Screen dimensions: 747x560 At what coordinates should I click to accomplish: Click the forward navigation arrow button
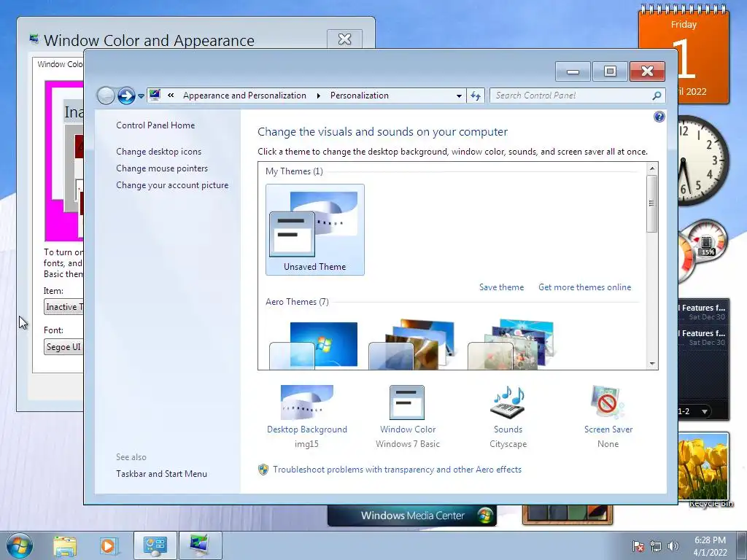126,96
